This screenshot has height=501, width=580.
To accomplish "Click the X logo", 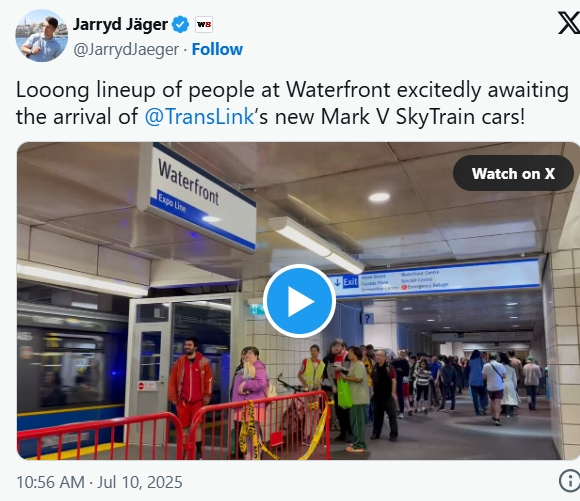I will point(569,23).
